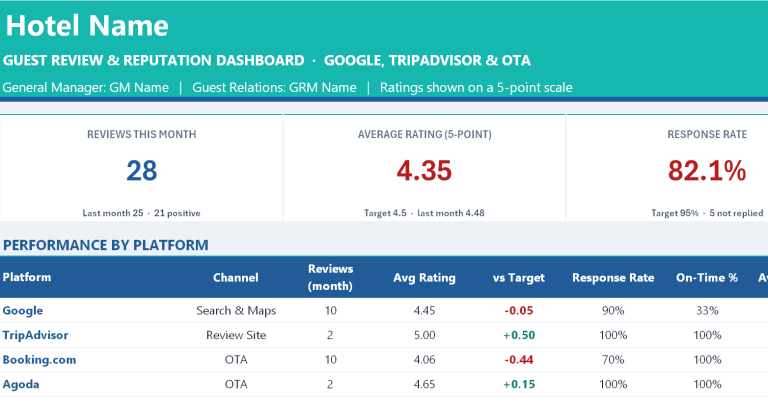
Task: Click Agoda's 100% response rate cell
Action: (x=613, y=384)
